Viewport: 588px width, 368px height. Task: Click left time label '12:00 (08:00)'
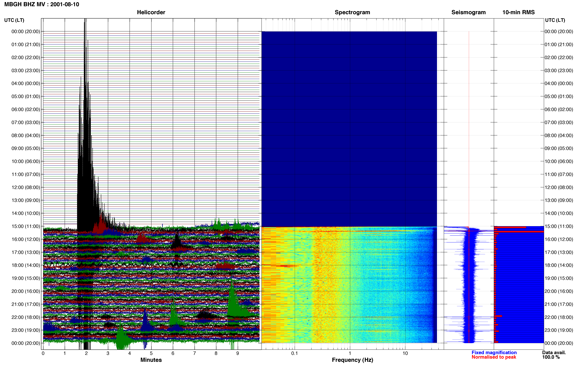point(26,187)
